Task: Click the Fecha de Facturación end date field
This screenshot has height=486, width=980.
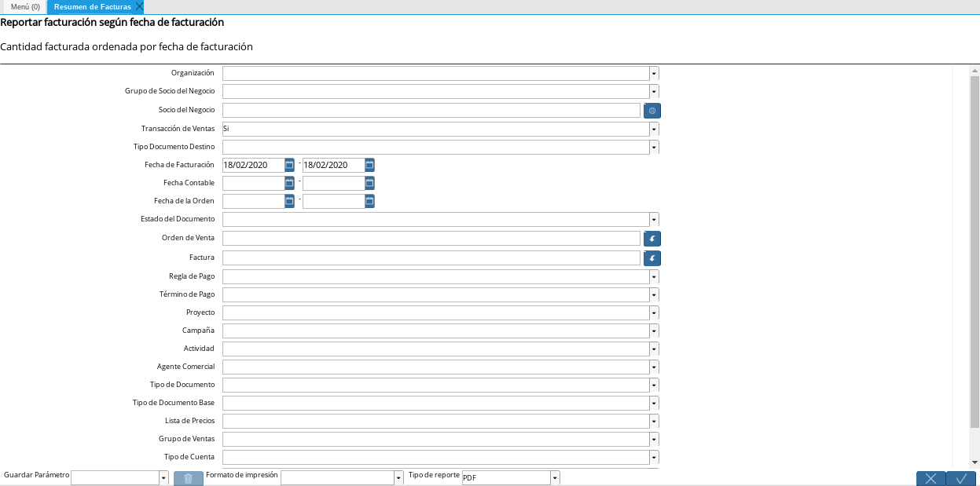Action: [x=333, y=165]
